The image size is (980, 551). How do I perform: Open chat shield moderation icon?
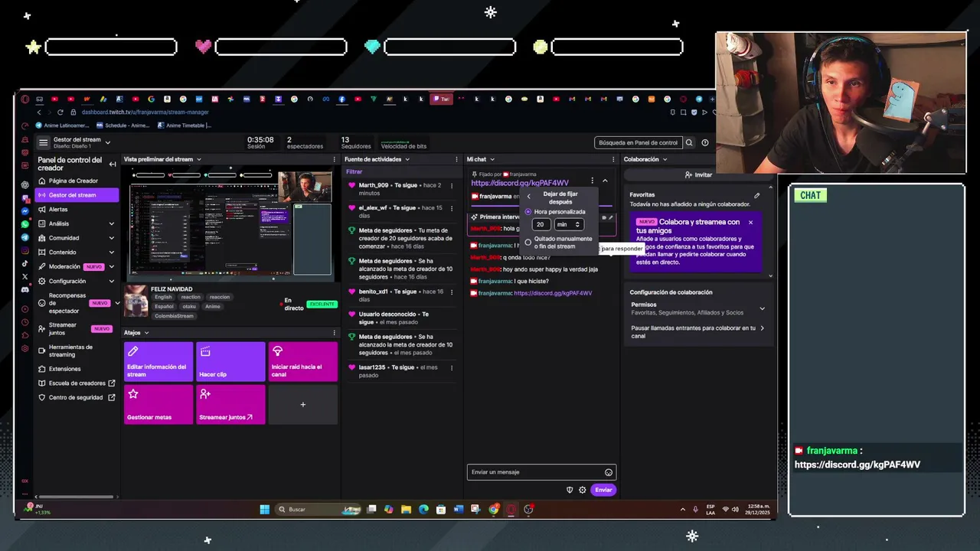(570, 490)
